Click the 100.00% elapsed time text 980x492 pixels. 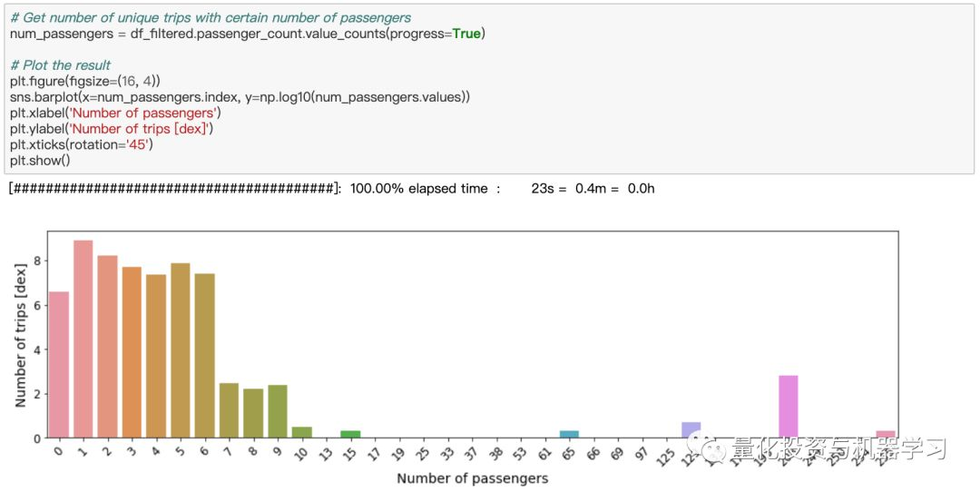[418, 189]
